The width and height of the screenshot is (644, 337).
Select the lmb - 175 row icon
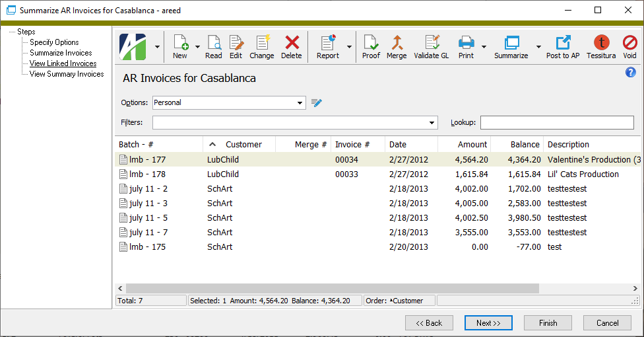pyautogui.click(x=123, y=247)
